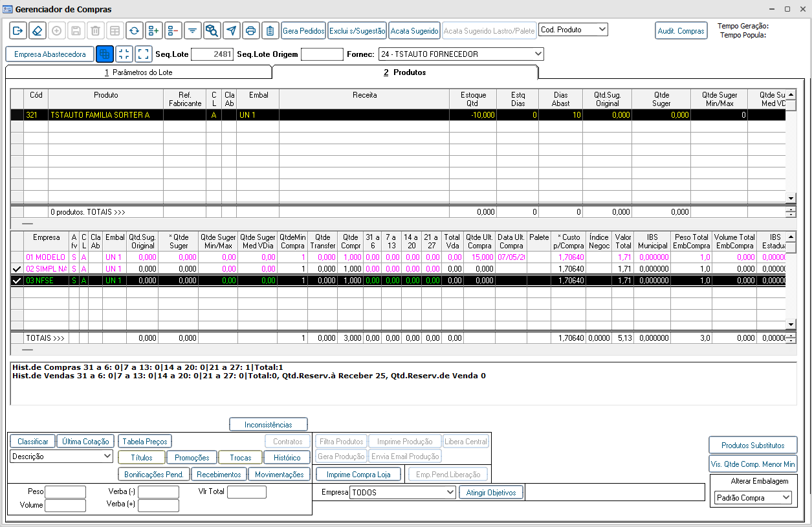Click the clipboard icon in toolbar

(x=270, y=30)
